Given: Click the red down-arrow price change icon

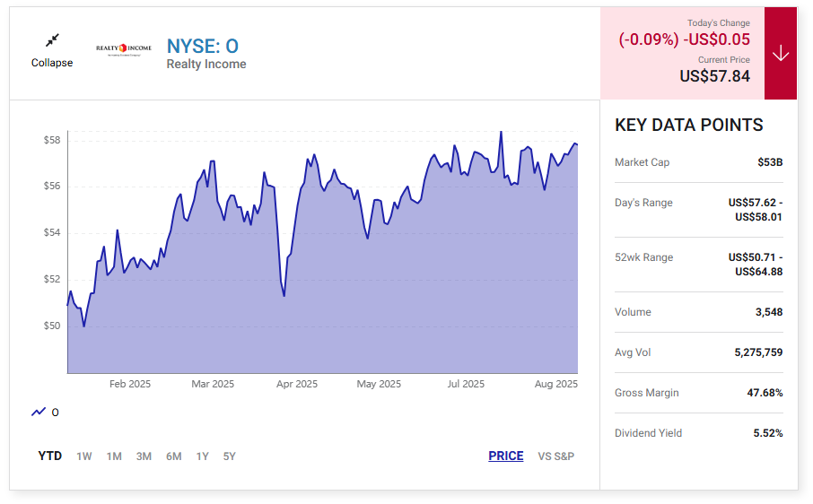Looking at the screenshot, I should click(781, 53).
